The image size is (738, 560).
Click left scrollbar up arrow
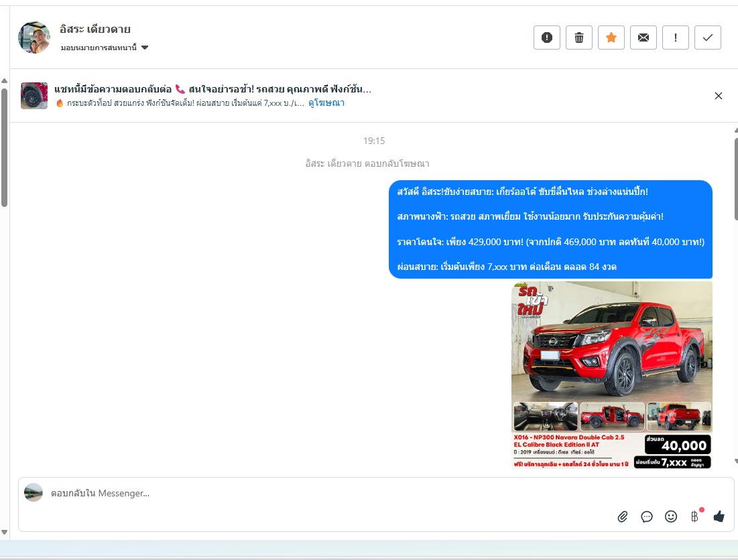tap(4, 81)
